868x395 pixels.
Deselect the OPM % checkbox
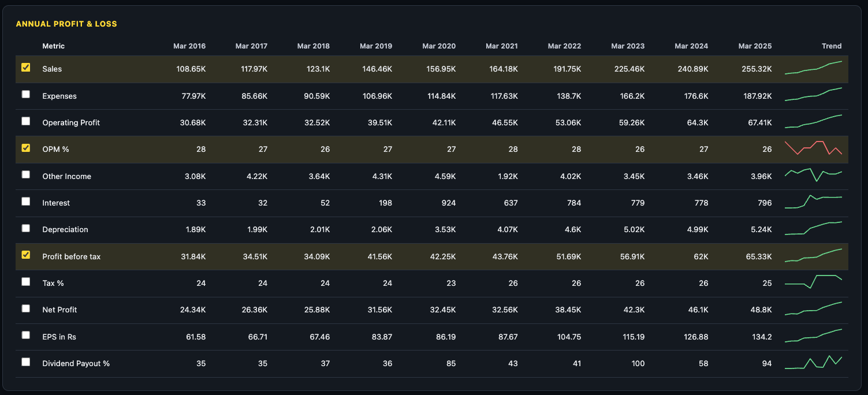(x=25, y=148)
